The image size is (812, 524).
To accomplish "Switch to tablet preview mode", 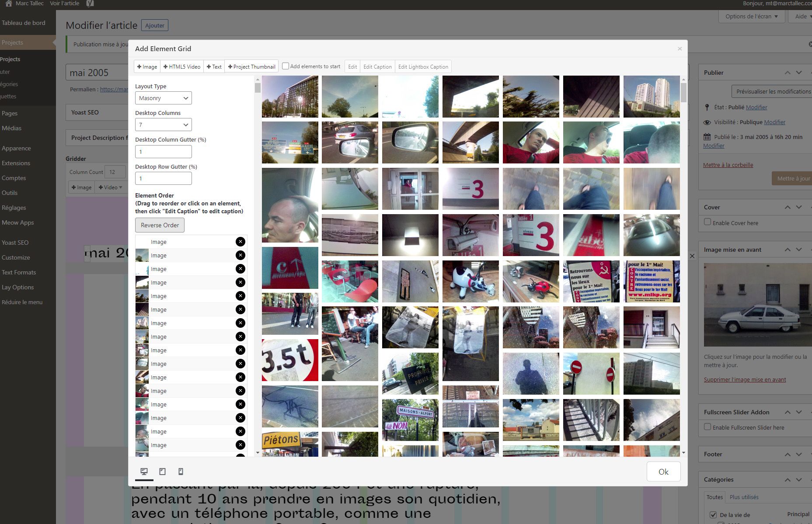I will click(x=162, y=472).
